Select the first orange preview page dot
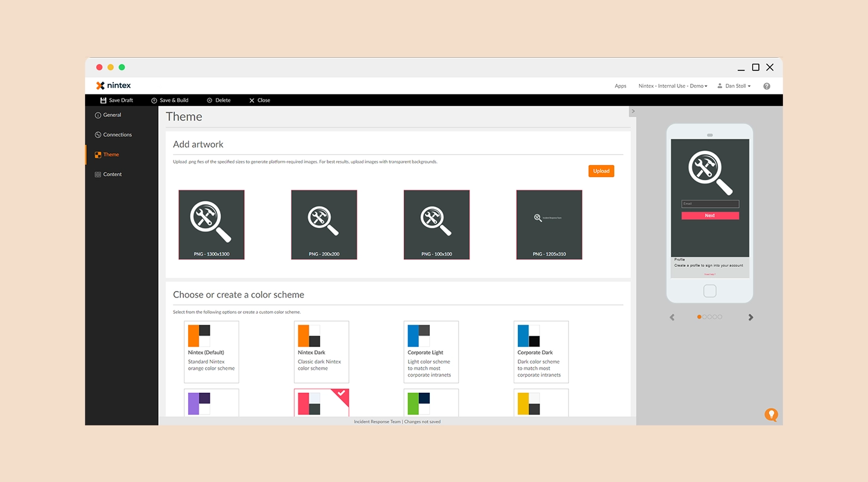 pyautogui.click(x=699, y=317)
